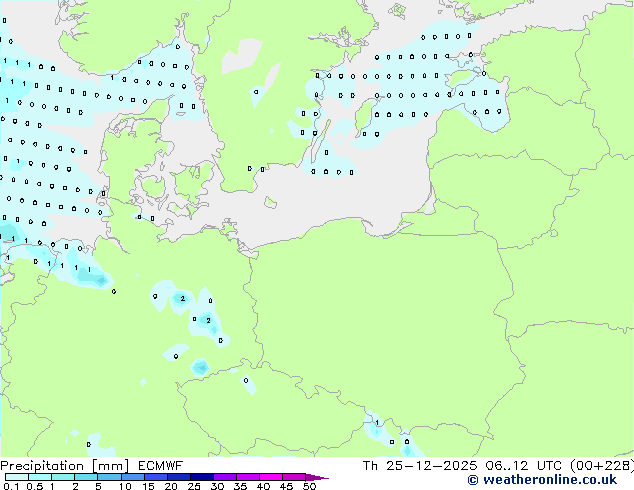Click the 'Th' weekday label
The width and height of the screenshot is (634, 490).
pyautogui.click(x=370, y=466)
